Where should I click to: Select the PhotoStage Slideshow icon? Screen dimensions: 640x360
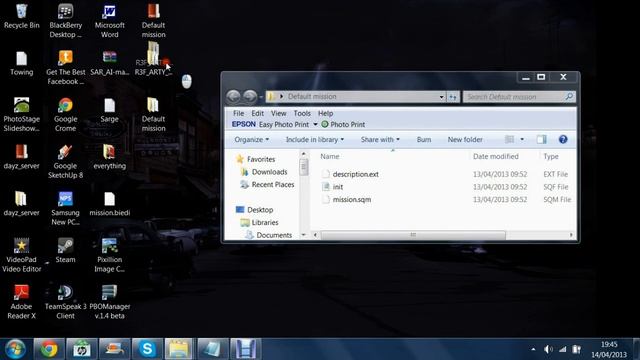tap(22, 114)
